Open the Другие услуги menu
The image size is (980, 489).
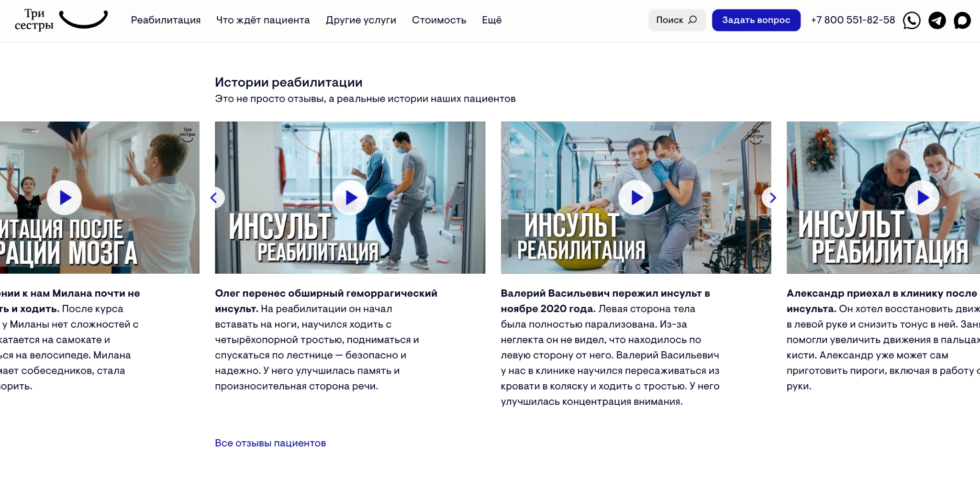point(361,20)
